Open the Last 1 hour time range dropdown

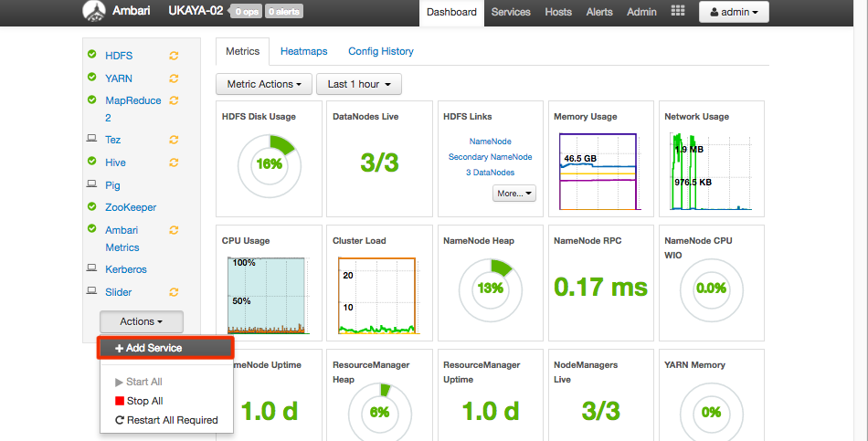tap(359, 84)
